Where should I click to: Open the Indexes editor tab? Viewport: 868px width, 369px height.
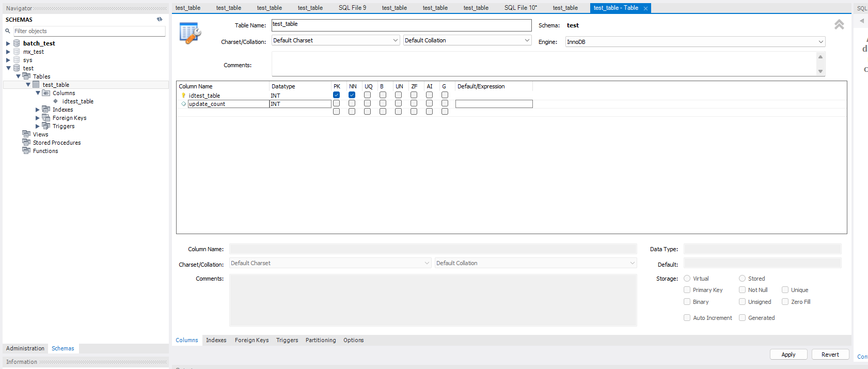pos(216,340)
